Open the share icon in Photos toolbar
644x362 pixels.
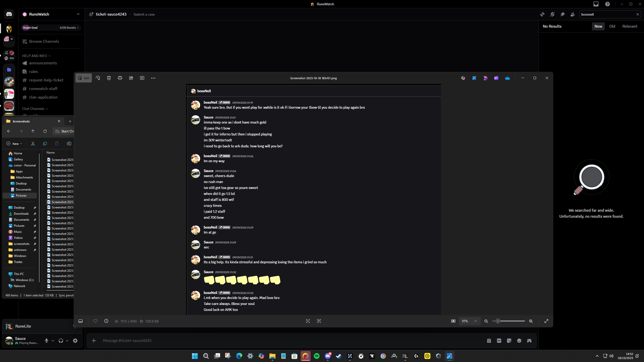click(131, 78)
